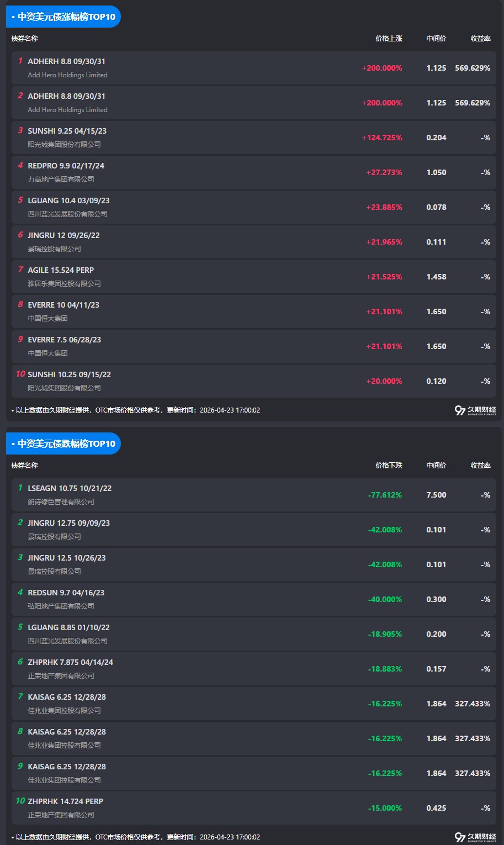
Task: Click the 价格上涨 column header
Action: click(x=389, y=39)
